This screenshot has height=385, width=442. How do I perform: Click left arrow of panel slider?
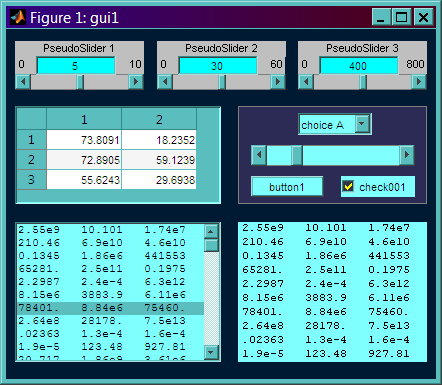[x=259, y=155]
